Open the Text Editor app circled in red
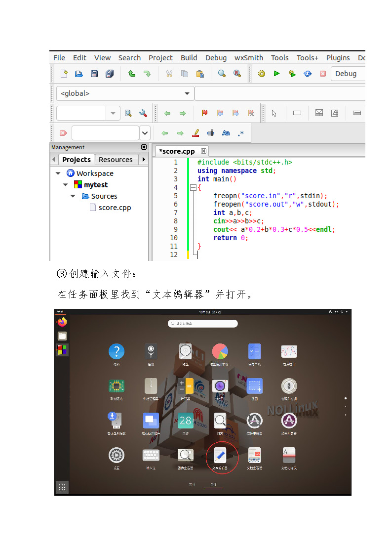This screenshot has height=555, width=392. click(x=220, y=455)
